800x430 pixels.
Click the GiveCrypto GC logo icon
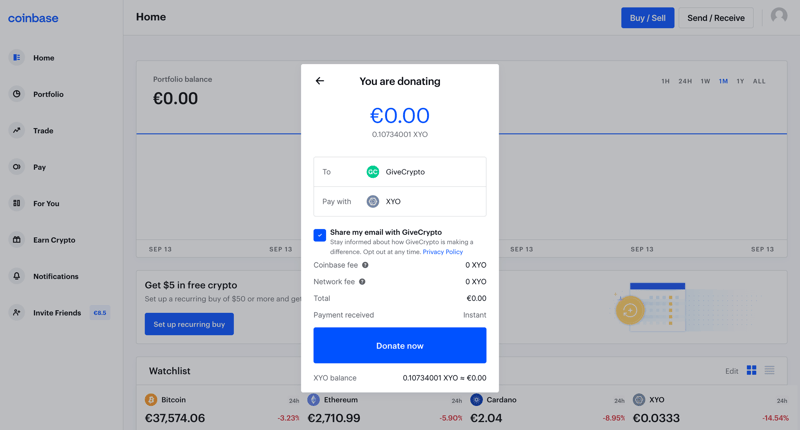[373, 172]
